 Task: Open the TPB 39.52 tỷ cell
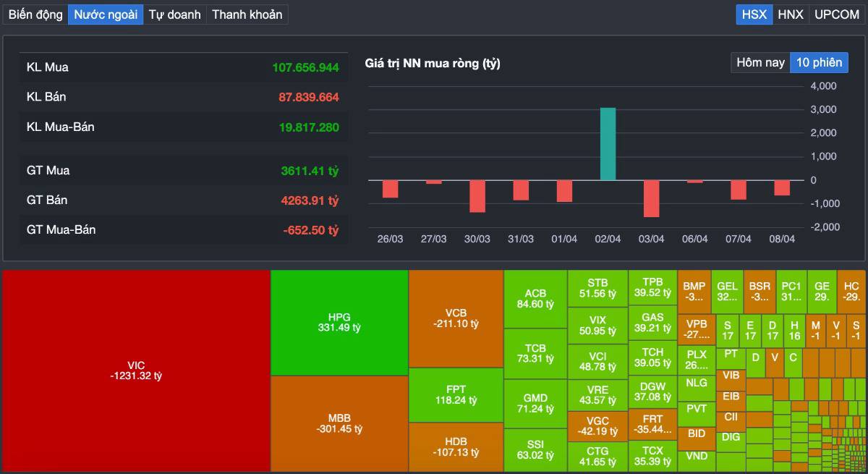tap(652, 287)
